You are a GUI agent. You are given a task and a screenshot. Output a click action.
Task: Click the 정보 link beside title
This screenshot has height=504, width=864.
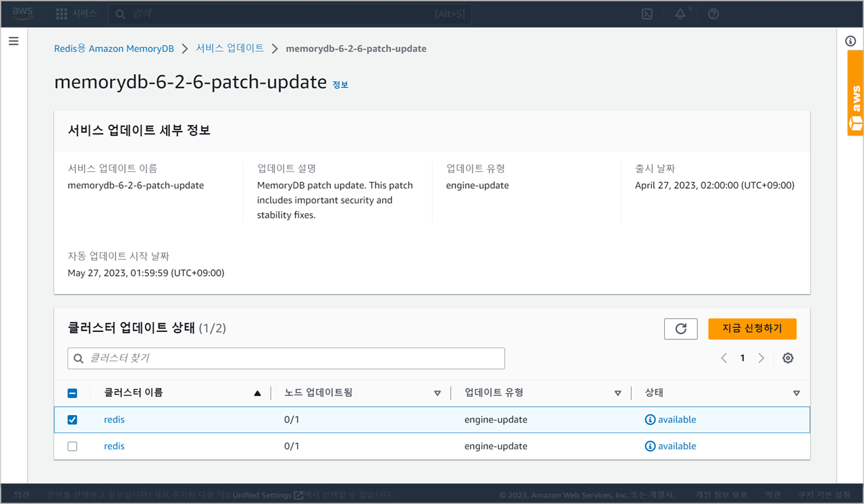tap(340, 85)
